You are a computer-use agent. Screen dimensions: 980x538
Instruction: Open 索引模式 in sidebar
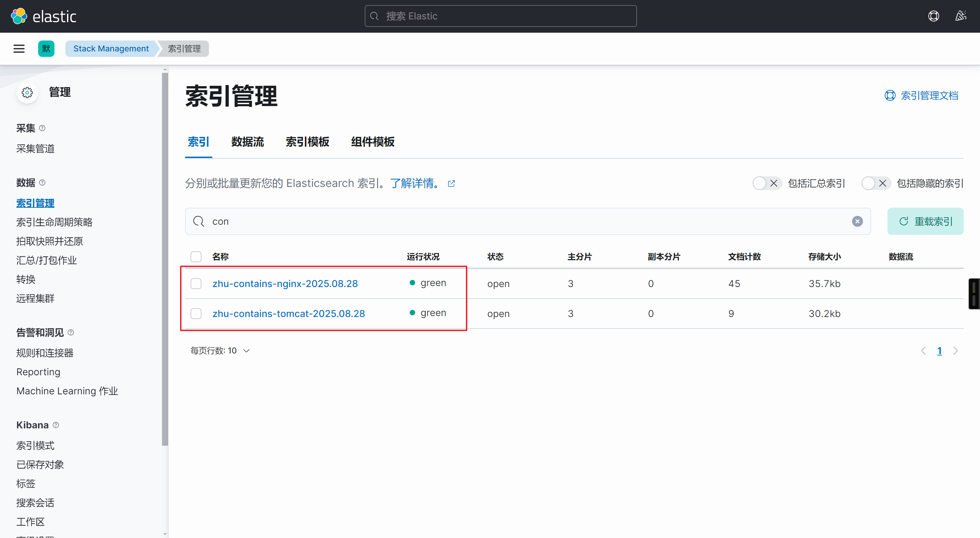tap(35, 445)
